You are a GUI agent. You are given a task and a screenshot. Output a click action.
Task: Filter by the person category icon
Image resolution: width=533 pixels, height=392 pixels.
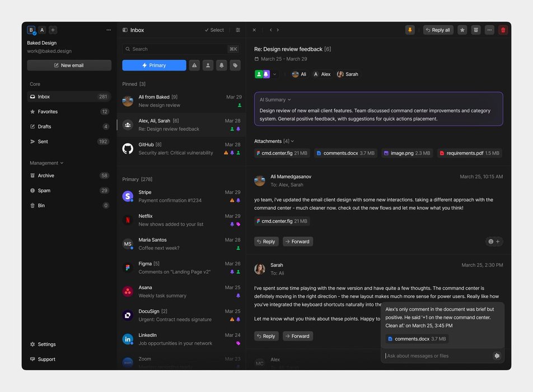pyautogui.click(x=208, y=66)
